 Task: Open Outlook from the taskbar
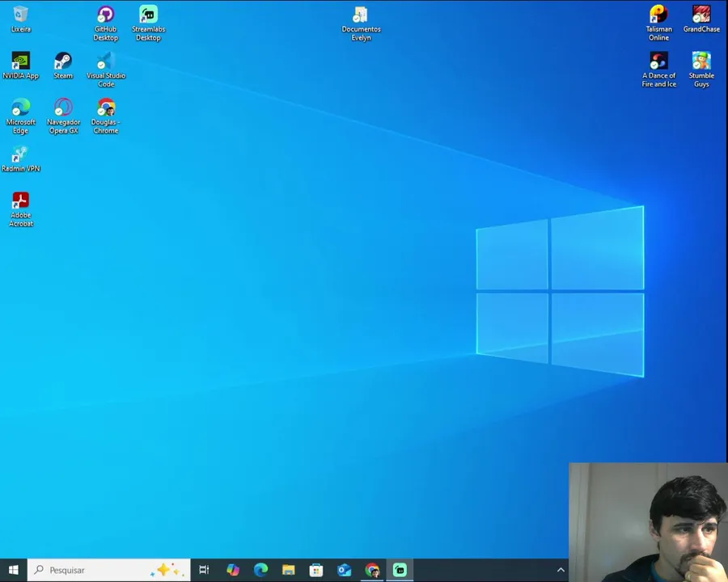344,570
